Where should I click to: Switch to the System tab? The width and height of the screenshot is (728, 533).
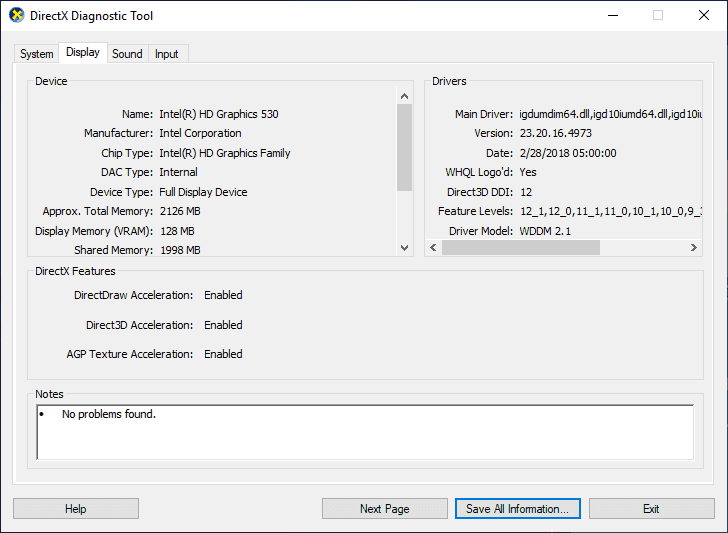coord(36,54)
